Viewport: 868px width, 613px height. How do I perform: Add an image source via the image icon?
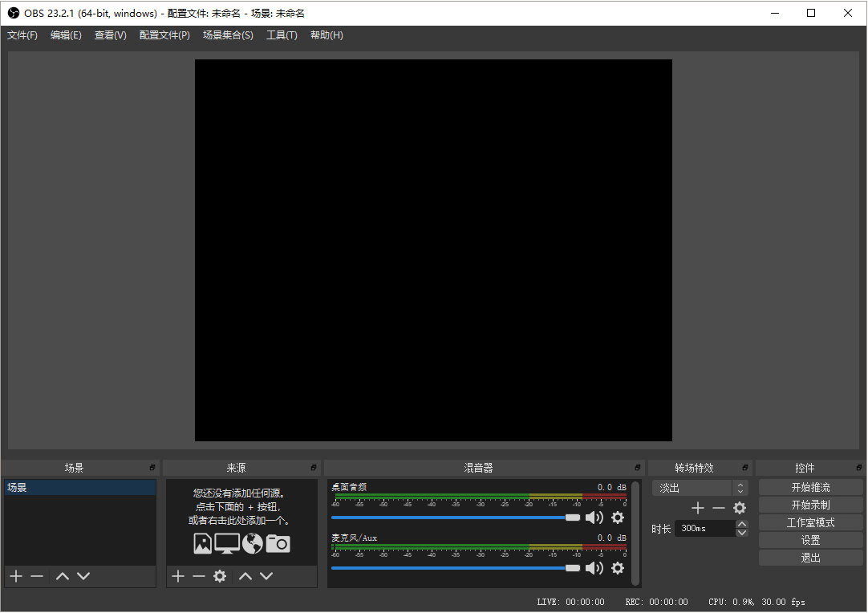click(202, 543)
